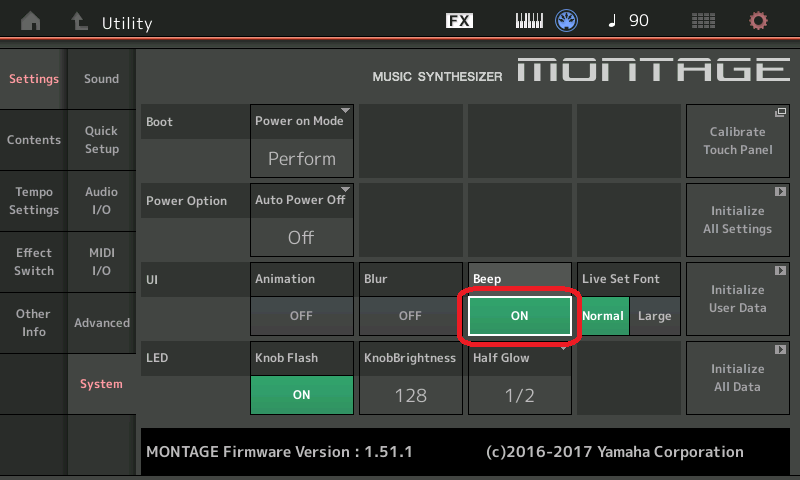
Task: Open the Quick Setup sub-tab
Action: (x=102, y=140)
